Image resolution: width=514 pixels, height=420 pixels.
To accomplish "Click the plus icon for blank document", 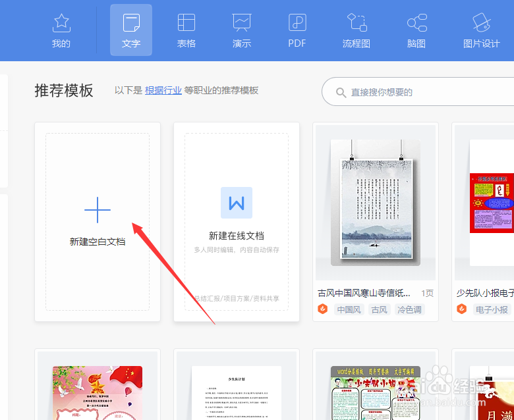I will tap(98, 210).
